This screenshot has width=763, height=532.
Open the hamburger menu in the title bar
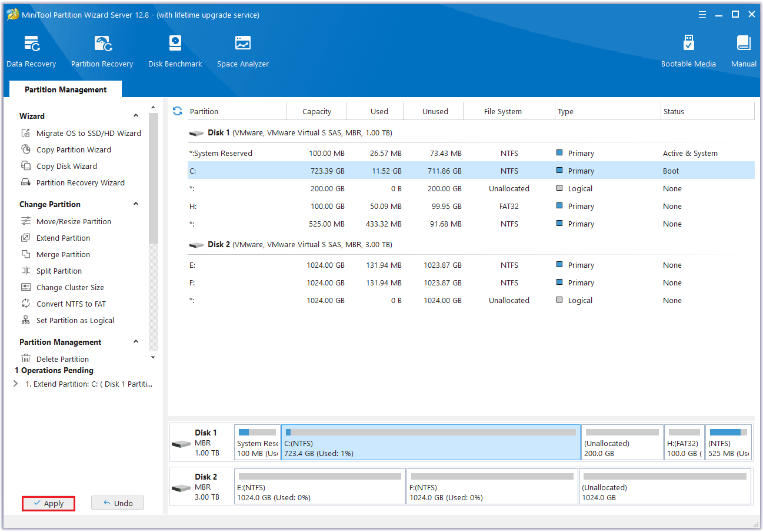tap(702, 15)
